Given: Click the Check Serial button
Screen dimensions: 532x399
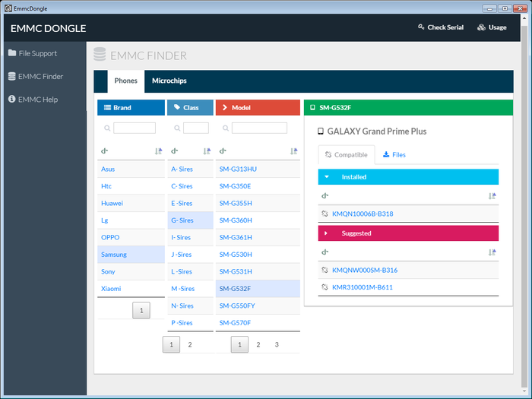Looking at the screenshot, I should click(x=442, y=28).
